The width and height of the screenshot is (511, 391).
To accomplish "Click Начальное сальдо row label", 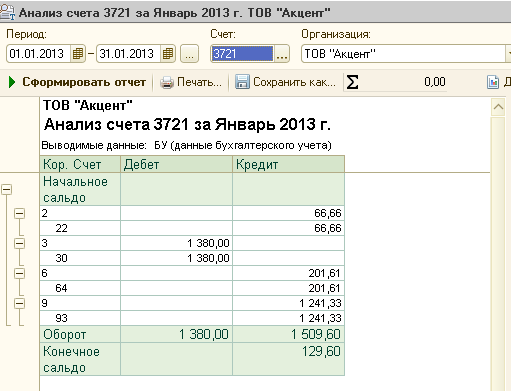I will pos(80,189).
